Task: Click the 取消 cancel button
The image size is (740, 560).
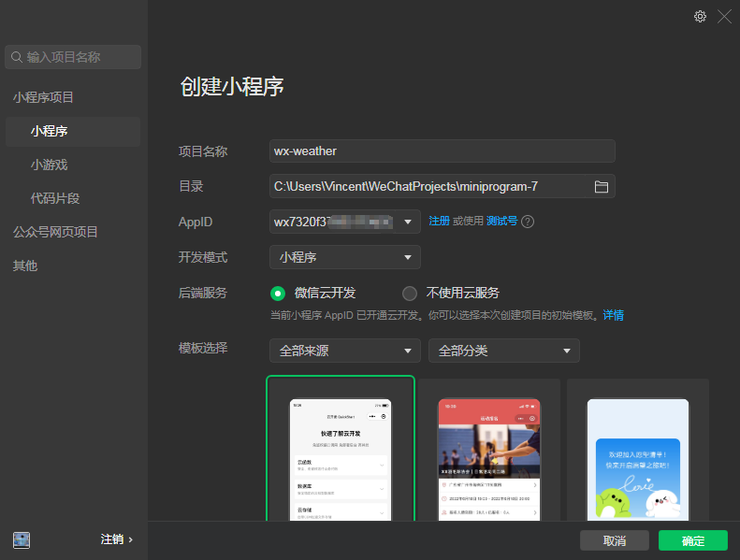Action: click(615, 540)
